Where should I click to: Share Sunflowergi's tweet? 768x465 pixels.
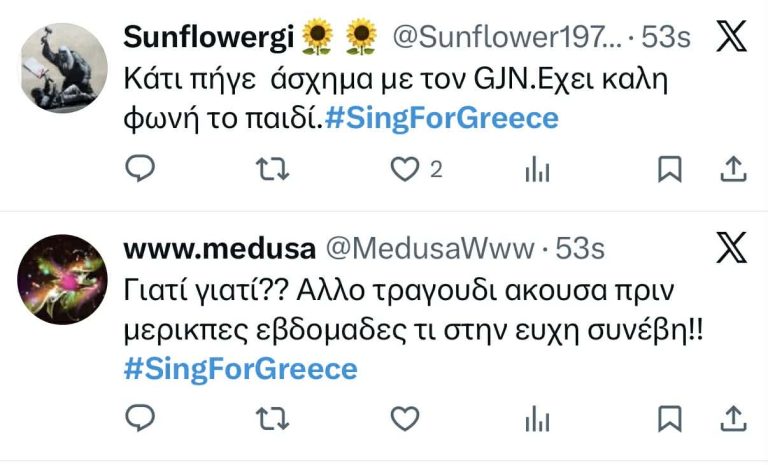[733, 170]
